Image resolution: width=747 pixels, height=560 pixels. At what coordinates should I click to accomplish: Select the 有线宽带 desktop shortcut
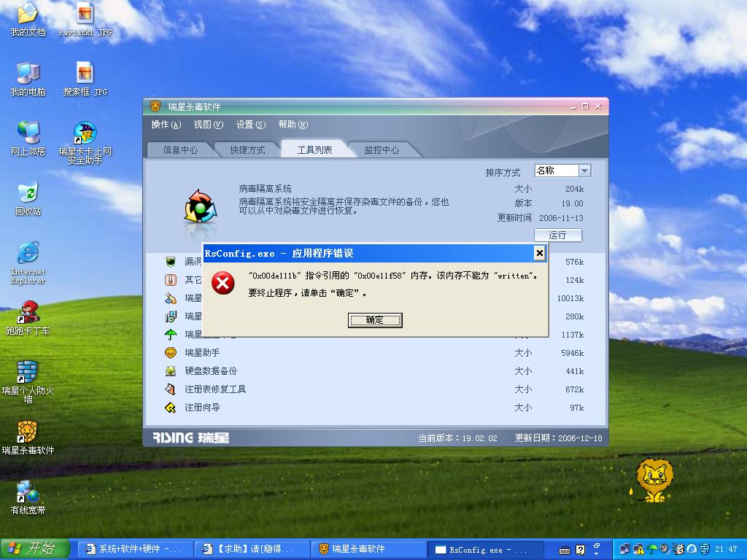[x=28, y=497]
